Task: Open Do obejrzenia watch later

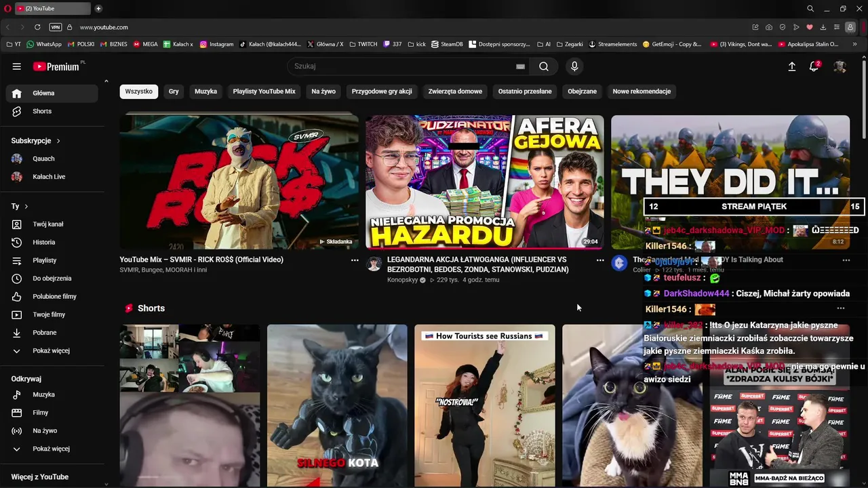Action: pyautogui.click(x=52, y=279)
